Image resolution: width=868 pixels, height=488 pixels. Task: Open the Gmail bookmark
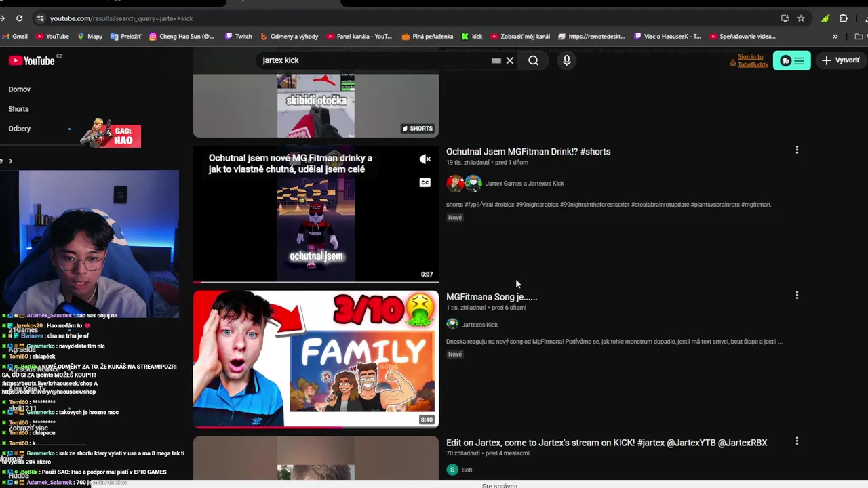click(x=15, y=37)
